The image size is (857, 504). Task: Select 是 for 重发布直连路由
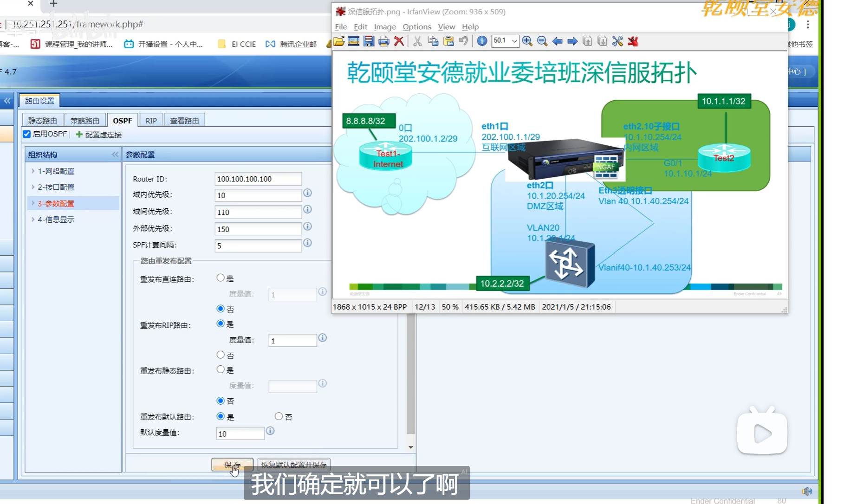click(x=221, y=278)
